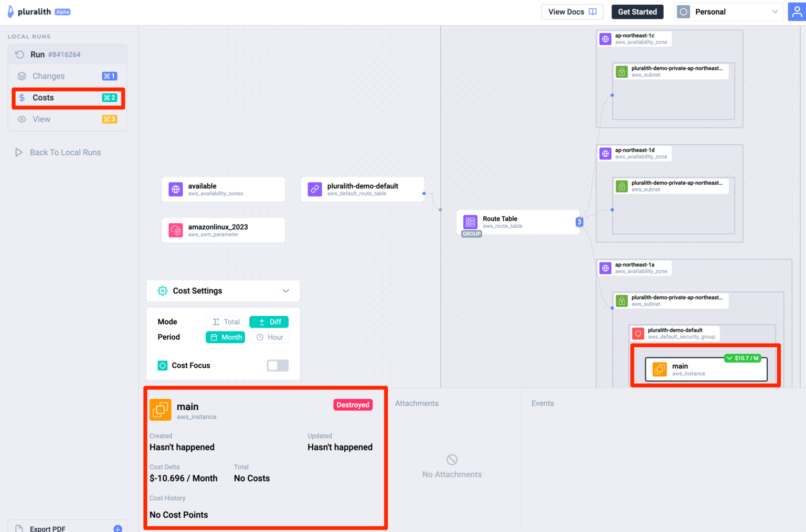Click the Route Table group icon
This screenshot has width=806, height=532.
(x=470, y=222)
